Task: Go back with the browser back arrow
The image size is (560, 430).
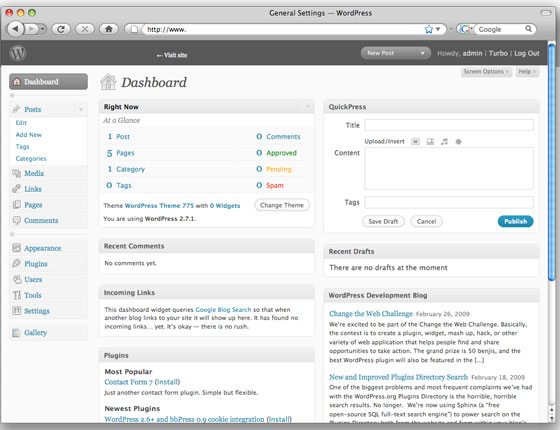Action: (x=15, y=29)
